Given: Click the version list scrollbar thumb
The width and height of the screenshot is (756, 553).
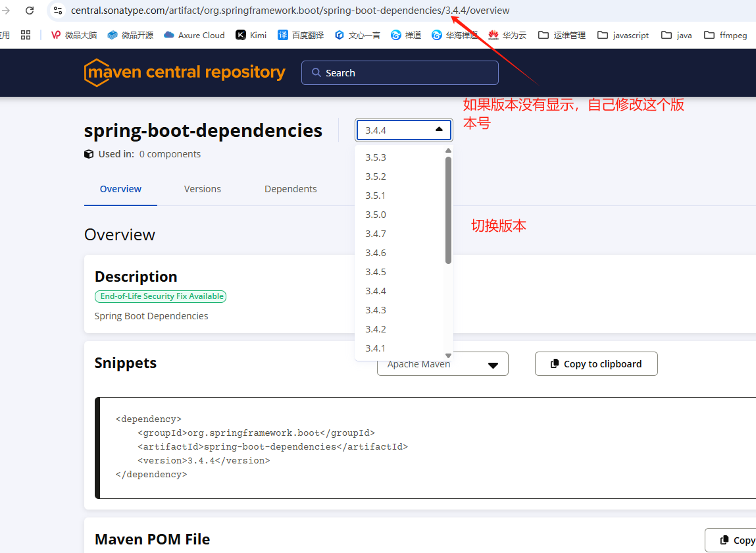Looking at the screenshot, I should point(448,210).
